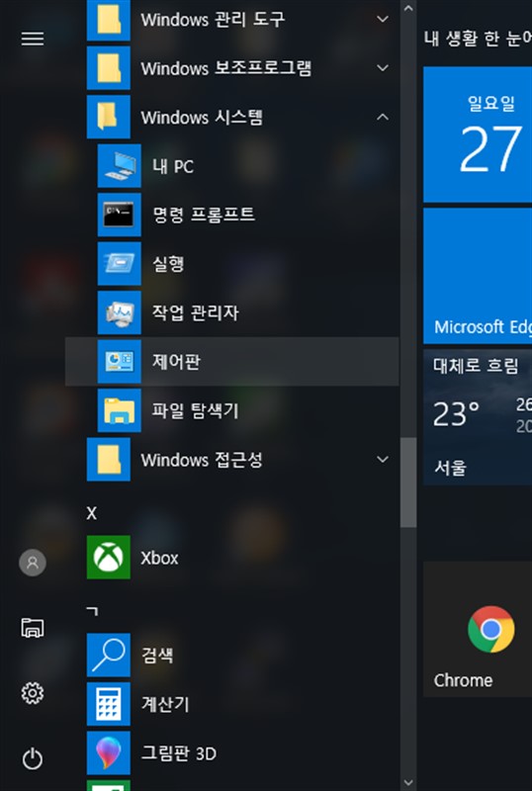Expand the Windows 관리 도구 folder
532x791 pixels.
pos(232,20)
